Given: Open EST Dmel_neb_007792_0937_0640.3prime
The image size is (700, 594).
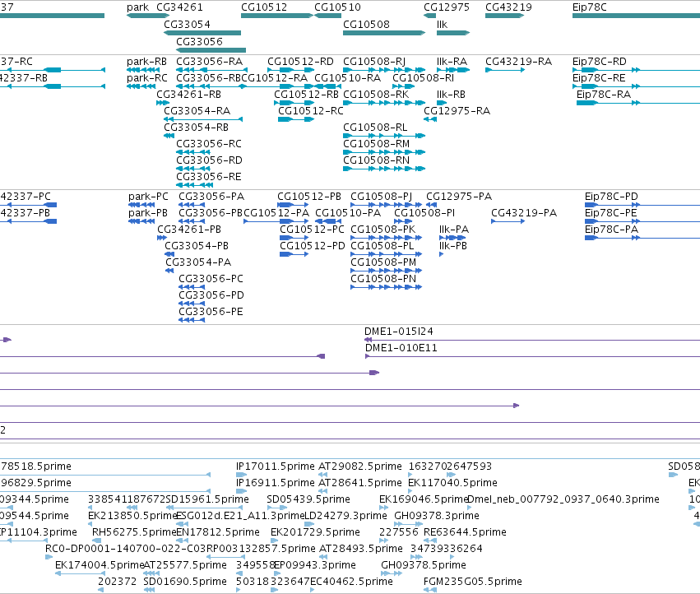Looking at the screenshot, I should coord(563,499).
